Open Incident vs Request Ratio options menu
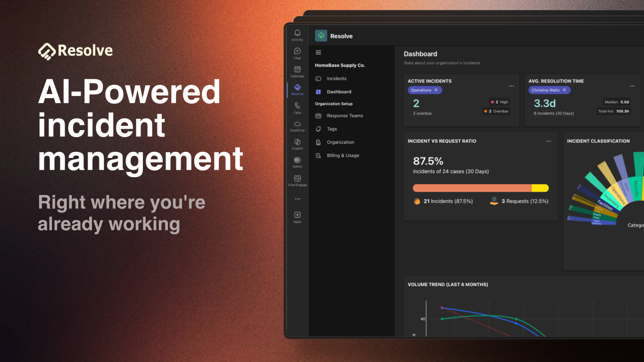 [548, 141]
